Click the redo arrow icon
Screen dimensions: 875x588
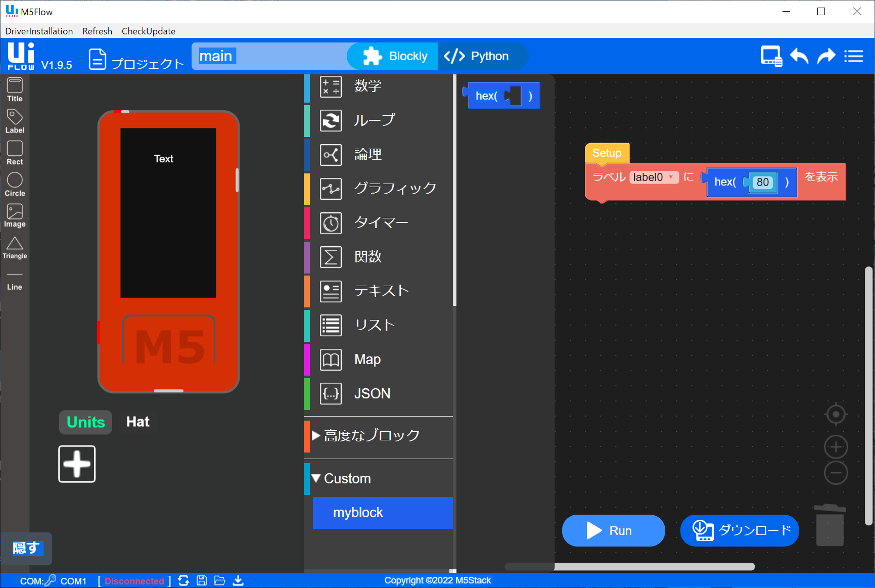tap(826, 56)
